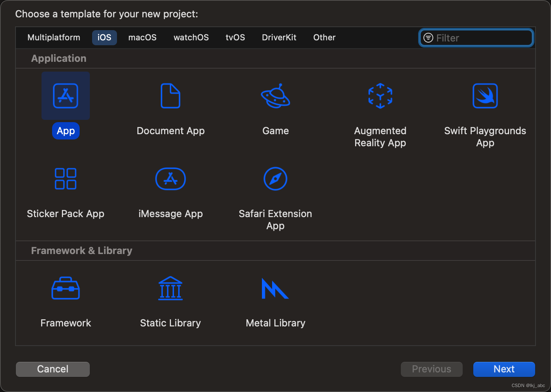Open the DriverKit tab
Screen dimensions: 551x392
tap(279, 38)
